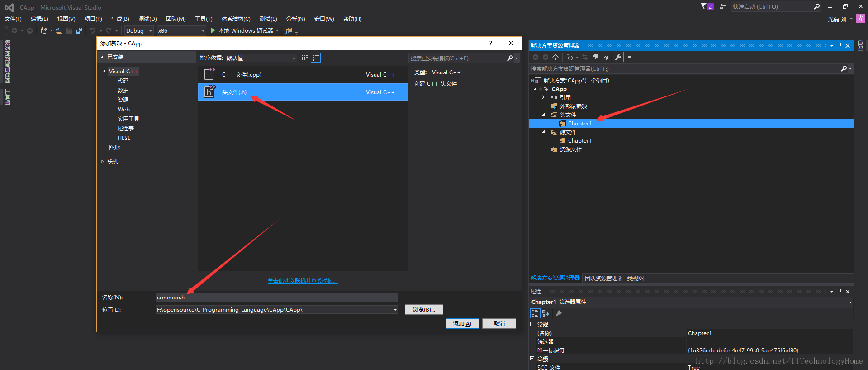
Task: Click the Open File folder toolbar icon
Action: [59, 31]
